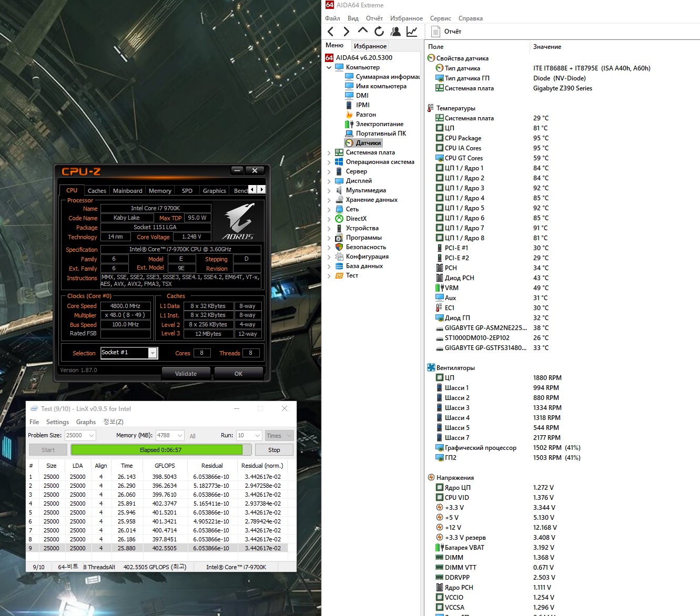Select DirectX tree node
The image size is (700, 616).
(351, 219)
